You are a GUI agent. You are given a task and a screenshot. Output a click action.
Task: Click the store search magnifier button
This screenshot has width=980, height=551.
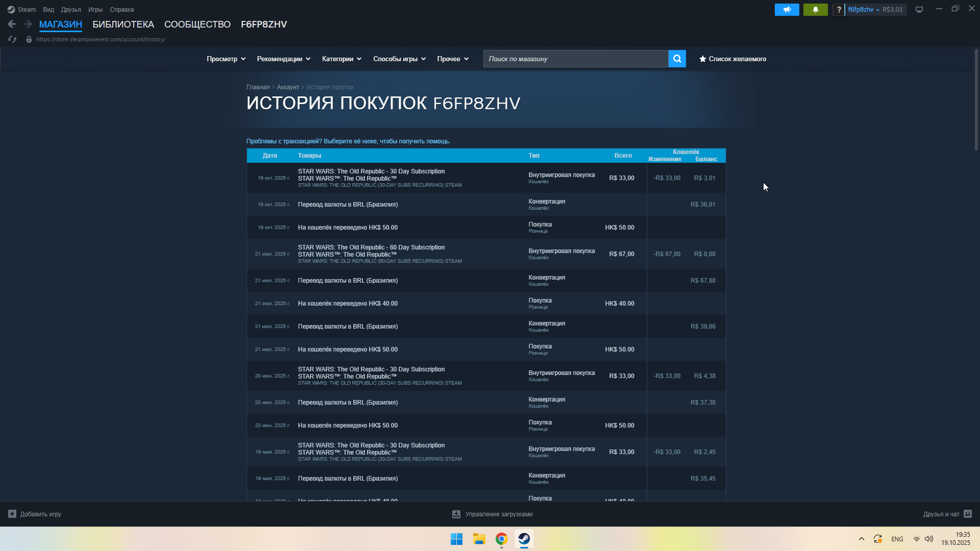[677, 59]
